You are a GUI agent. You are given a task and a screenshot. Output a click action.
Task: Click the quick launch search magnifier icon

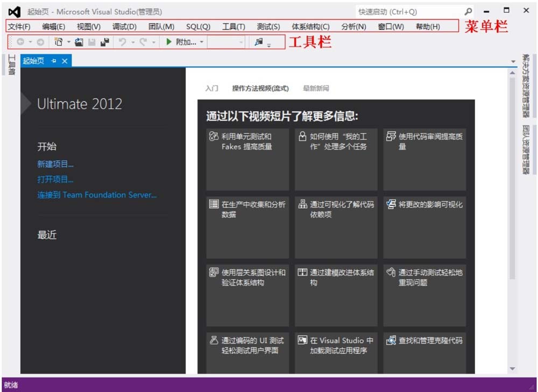point(469,12)
